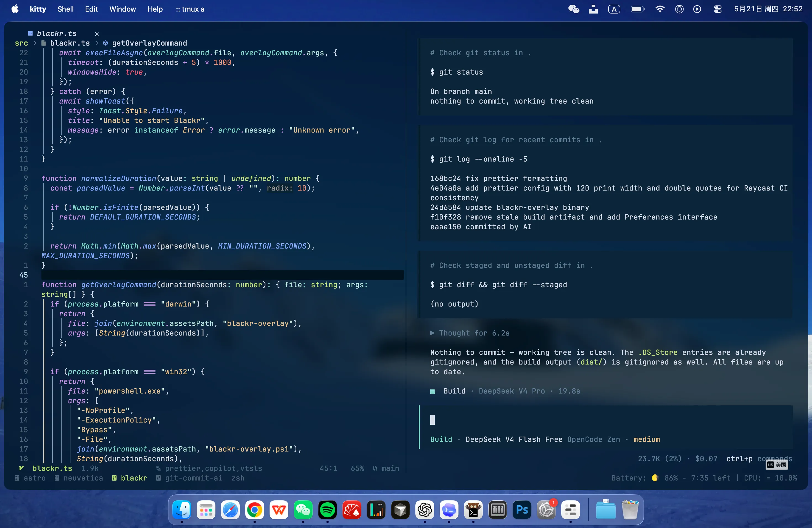The height and width of the screenshot is (528, 812).
Task: Open Control Center in menu bar
Action: [x=718, y=9]
